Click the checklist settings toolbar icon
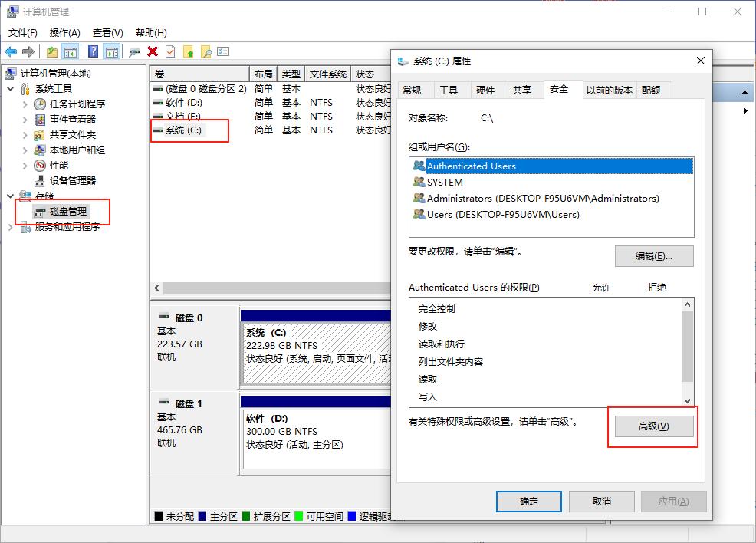756x543 pixels. click(x=223, y=51)
